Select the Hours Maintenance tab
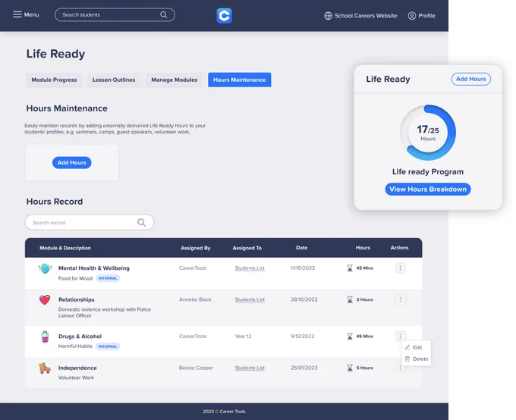The image size is (516, 420). coord(239,80)
